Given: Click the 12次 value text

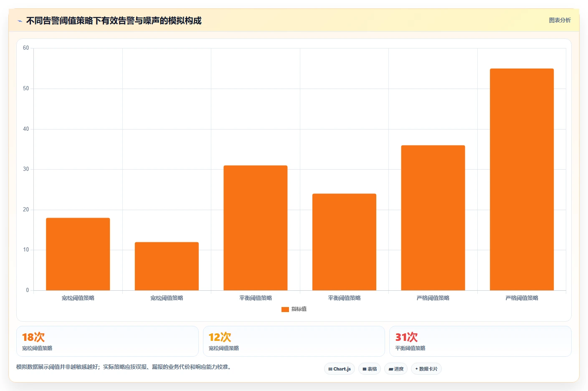Looking at the screenshot, I should [220, 337].
